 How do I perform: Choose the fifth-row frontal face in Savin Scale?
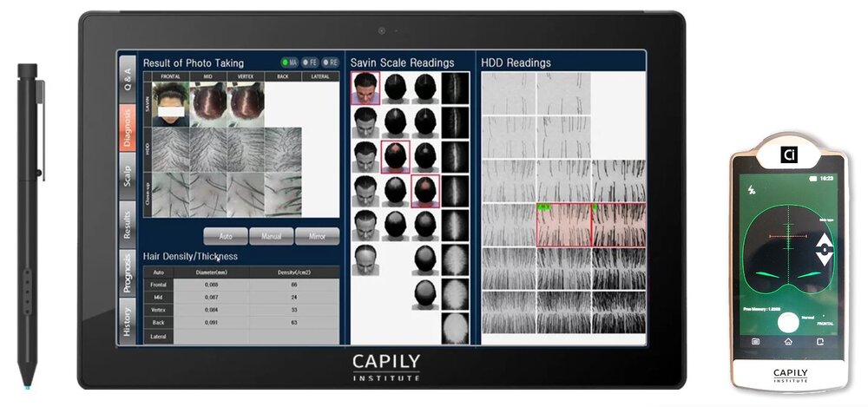365,226
